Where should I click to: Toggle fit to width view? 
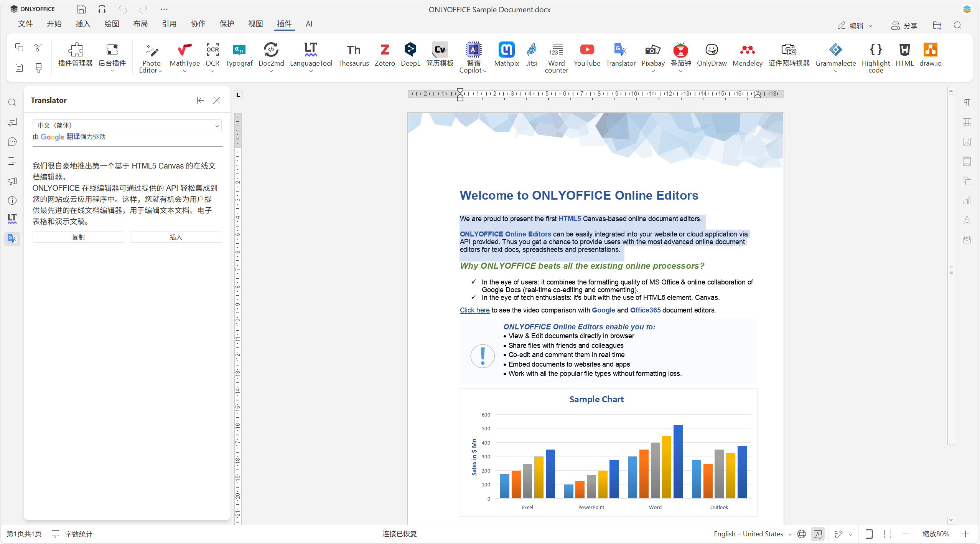(x=888, y=534)
